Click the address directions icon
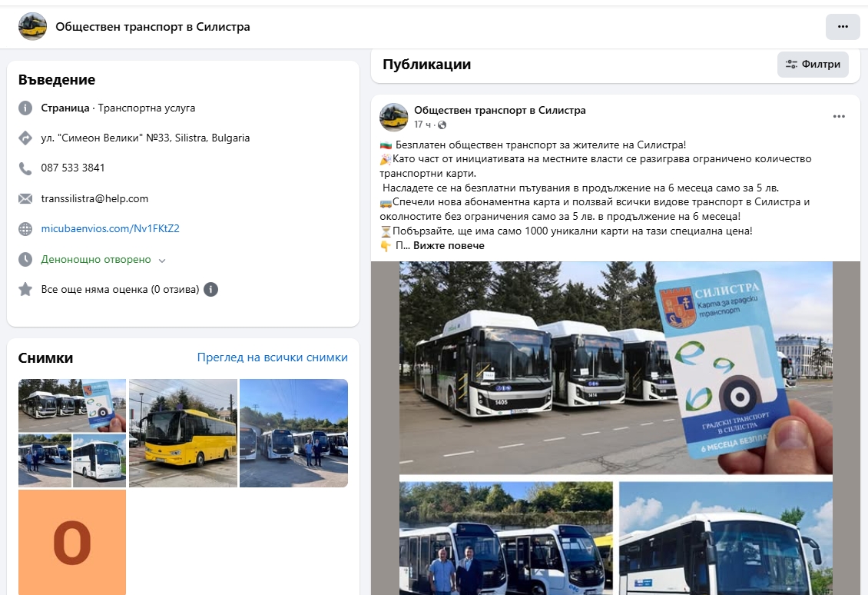The height and width of the screenshot is (595, 868). click(x=25, y=138)
